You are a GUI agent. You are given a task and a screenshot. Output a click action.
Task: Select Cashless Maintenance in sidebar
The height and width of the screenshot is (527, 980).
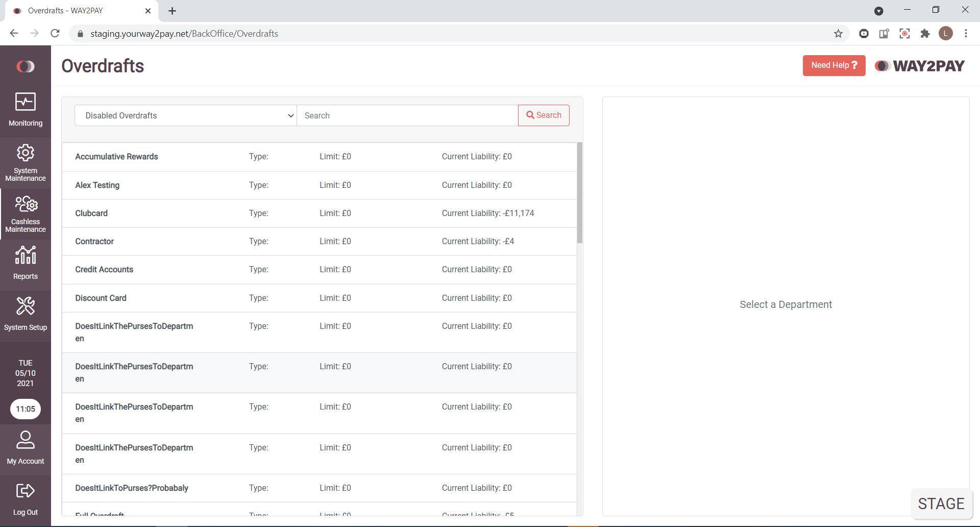point(26,214)
